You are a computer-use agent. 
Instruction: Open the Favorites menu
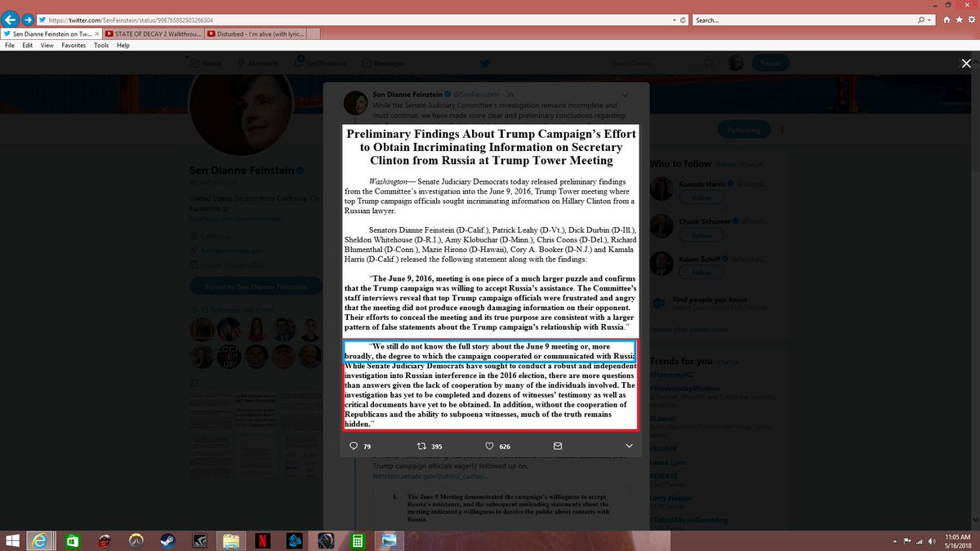click(73, 46)
